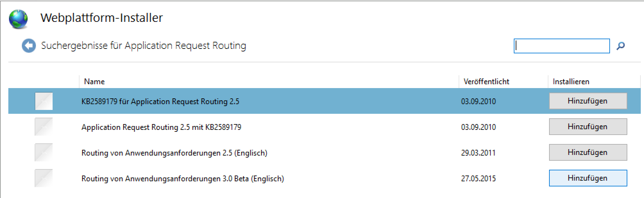
Task: Click the blue back arrow icon
Action: pos(29,46)
